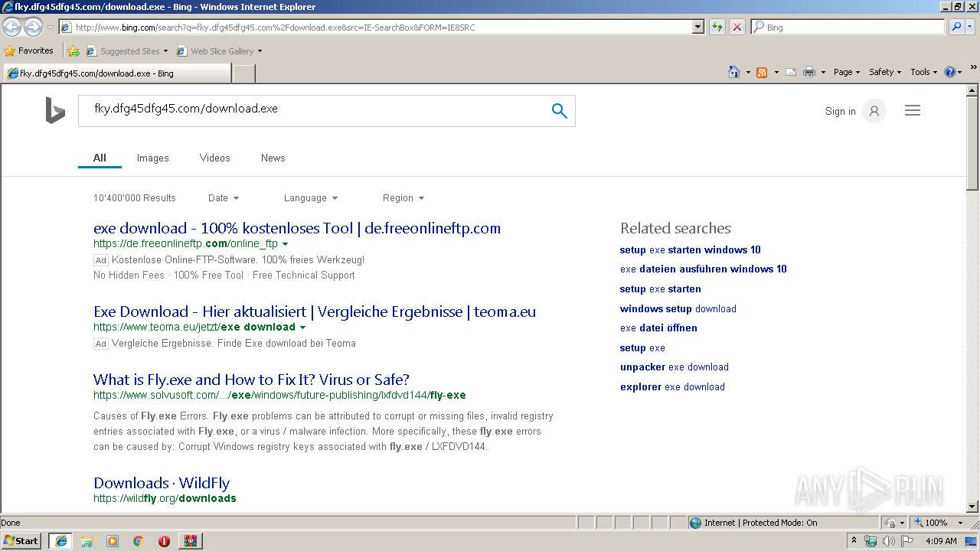The height and width of the screenshot is (551, 980).
Task: Expand the Tools menu dropdown
Action: [x=924, y=72]
